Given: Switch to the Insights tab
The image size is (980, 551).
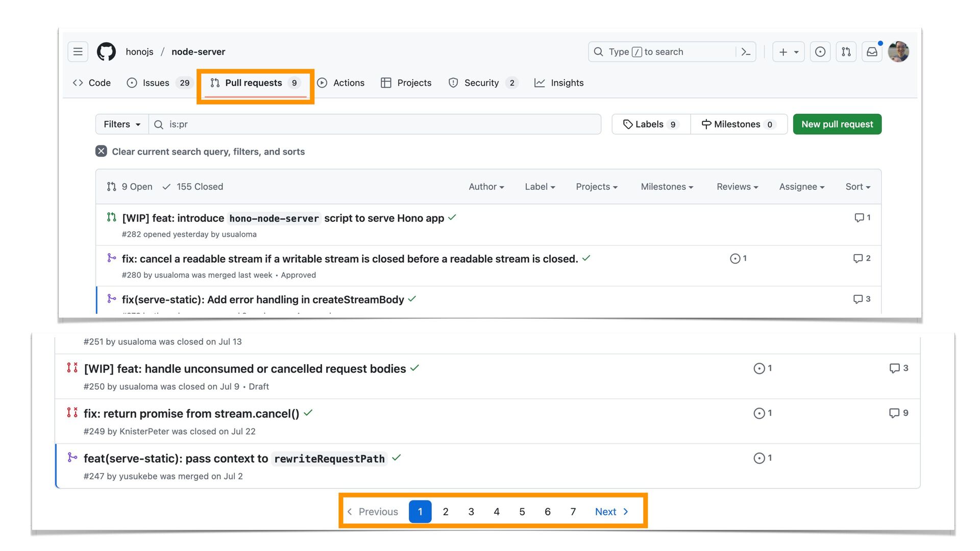Looking at the screenshot, I should click(x=559, y=83).
